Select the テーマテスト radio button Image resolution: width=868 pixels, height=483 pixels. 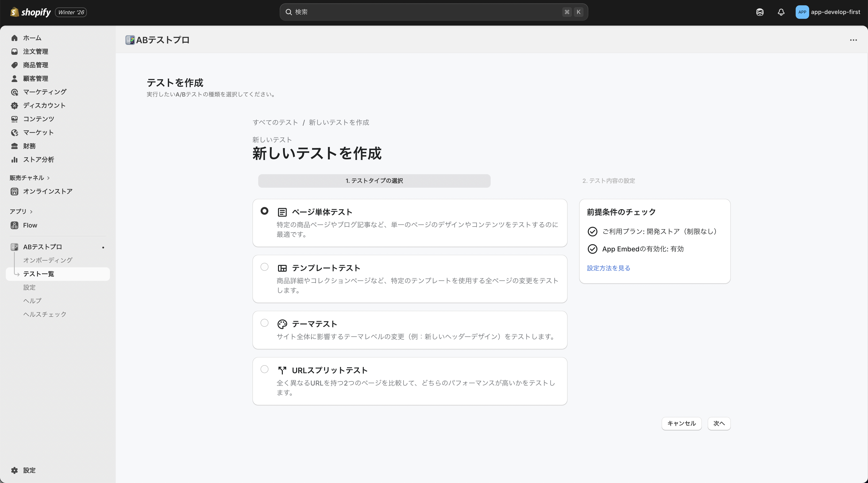click(264, 323)
